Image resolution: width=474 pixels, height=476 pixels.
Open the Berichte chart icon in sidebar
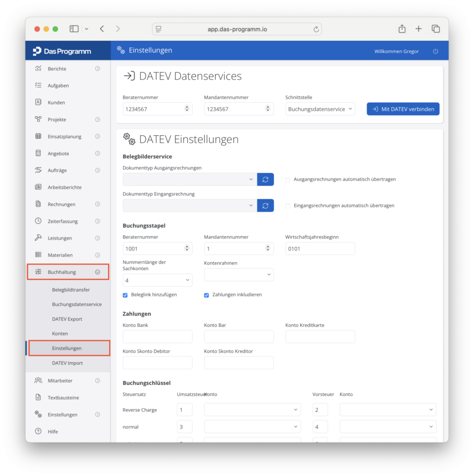(x=39, y=68)
